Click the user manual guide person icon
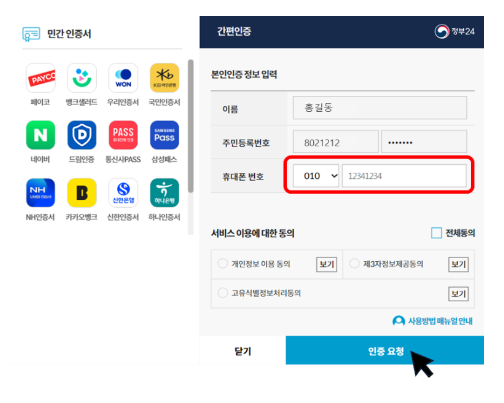This screenshot has height=403, width=504. (x=399, y=321)
